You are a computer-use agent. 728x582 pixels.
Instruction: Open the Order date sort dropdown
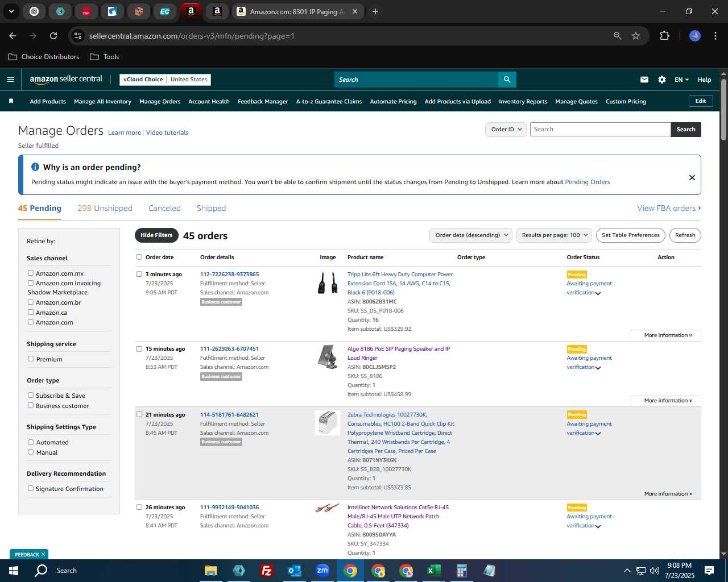click(x=470, y=235)
